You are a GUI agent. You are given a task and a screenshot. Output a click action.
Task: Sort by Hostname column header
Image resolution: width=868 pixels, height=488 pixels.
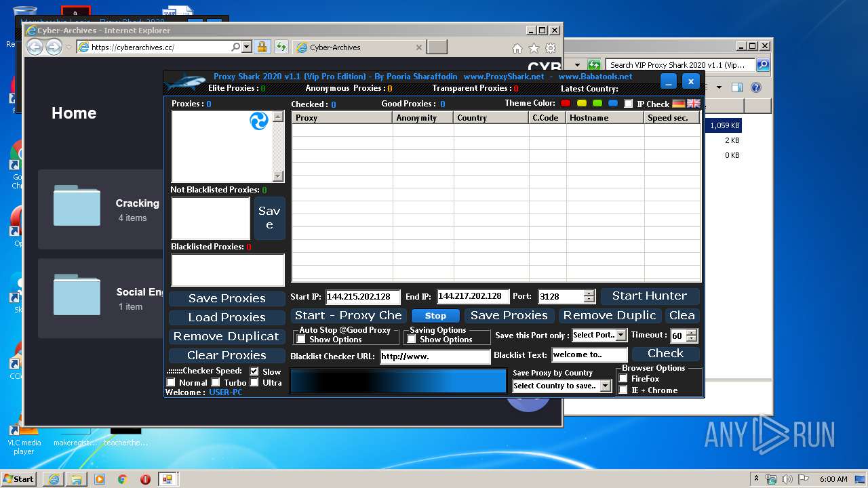pyautogui.click(x=605, y=117)
